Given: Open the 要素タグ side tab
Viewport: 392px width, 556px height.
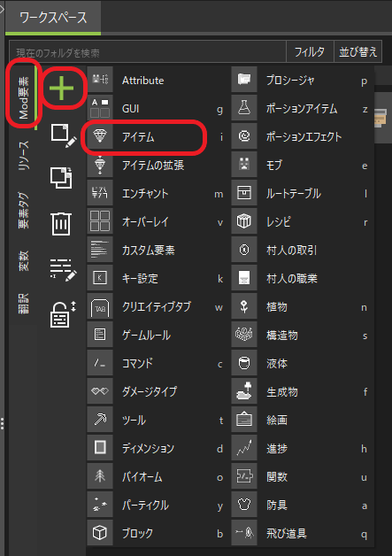Looking at the screenshot, I should point(24,210).
